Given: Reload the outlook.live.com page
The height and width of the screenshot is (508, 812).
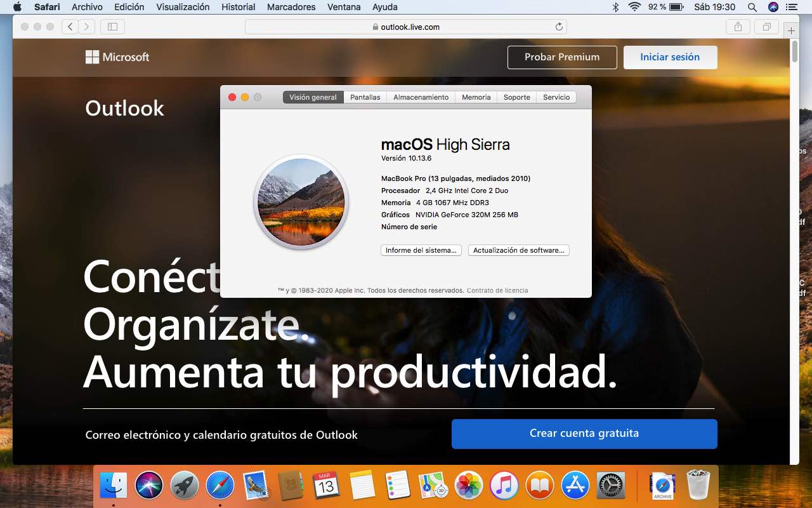Looking at the screenshot, I should [559, 27].
